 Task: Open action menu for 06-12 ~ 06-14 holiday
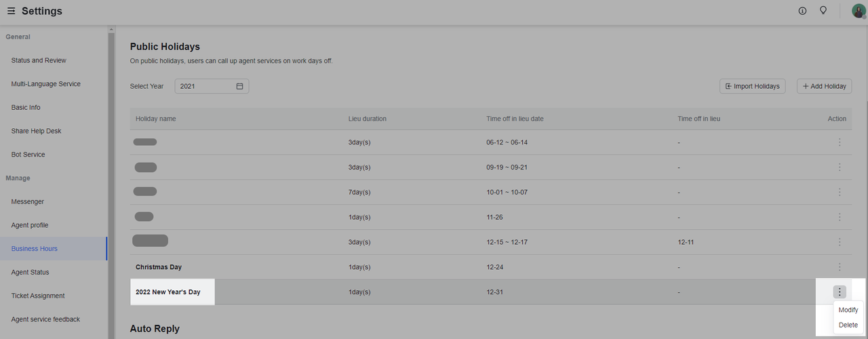point(840,142)
